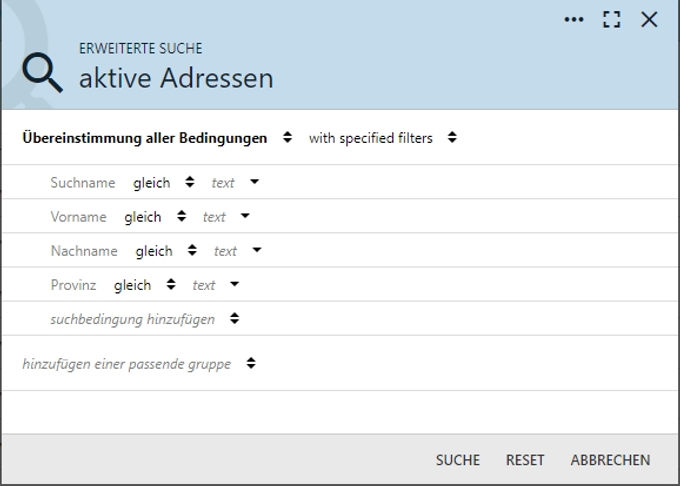Open the Übereinstimmung aller Bedingungen selector
Image resolution: width=680 pixels, height=486 pixels.
click(157, 138)
